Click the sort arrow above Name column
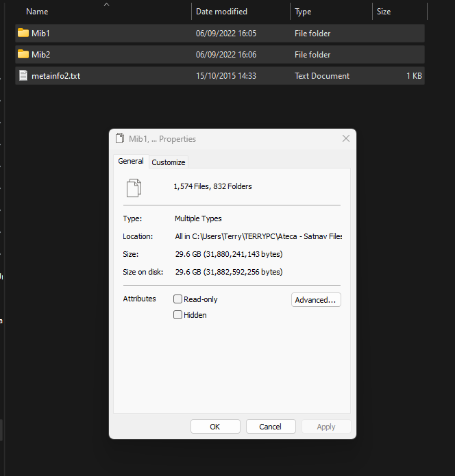This screenshot has height=476, width=455. 106,4
